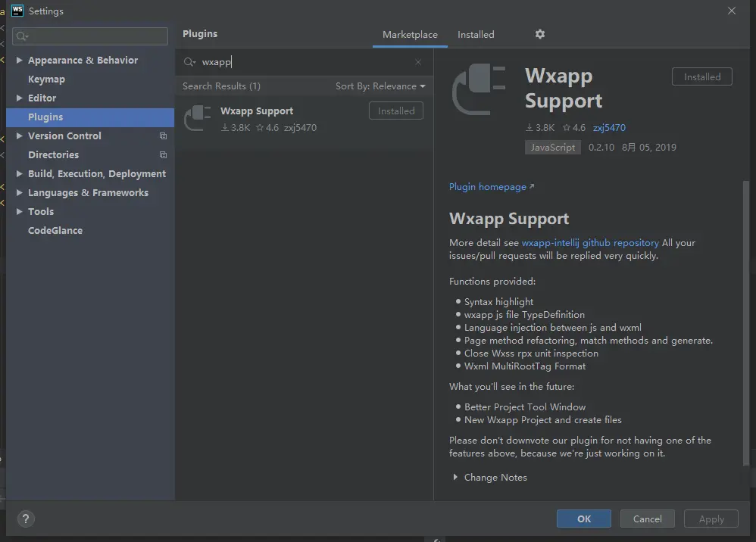The height and width of the screenshot is (542, 756).
Task: Click the WebStorm logo in title bar
Action: 17,11
